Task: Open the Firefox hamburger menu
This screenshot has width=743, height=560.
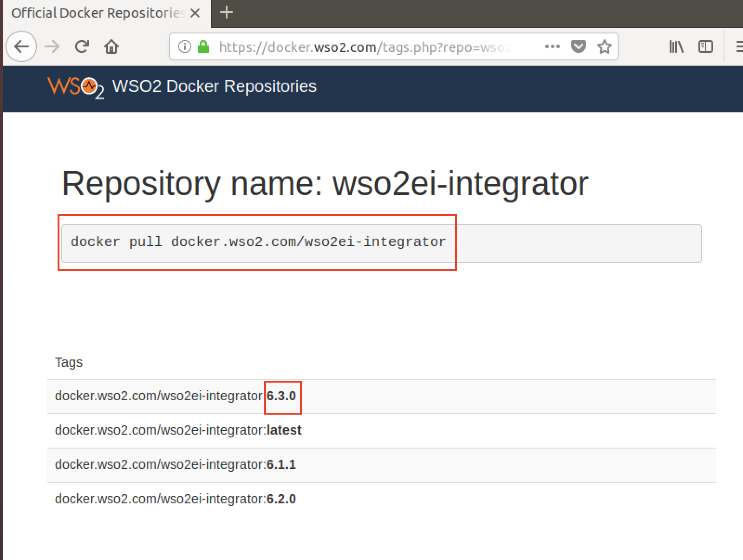Action: [738, 46]
